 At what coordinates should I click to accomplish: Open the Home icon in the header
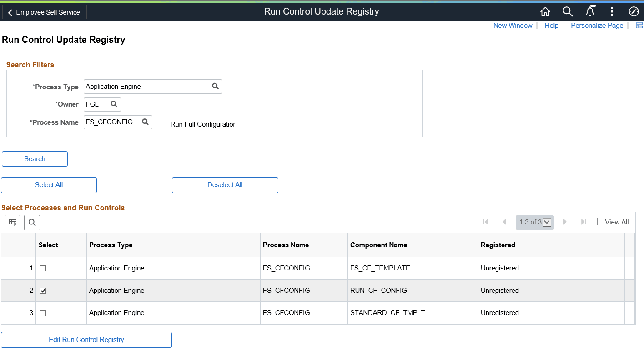tap(545, 11)
